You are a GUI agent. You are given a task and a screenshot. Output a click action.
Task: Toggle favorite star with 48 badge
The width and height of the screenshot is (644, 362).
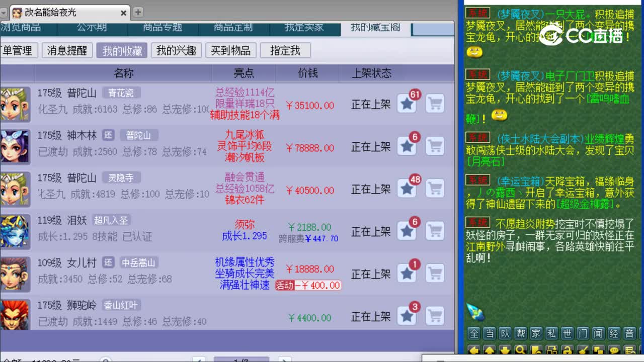tap(407, 189)
